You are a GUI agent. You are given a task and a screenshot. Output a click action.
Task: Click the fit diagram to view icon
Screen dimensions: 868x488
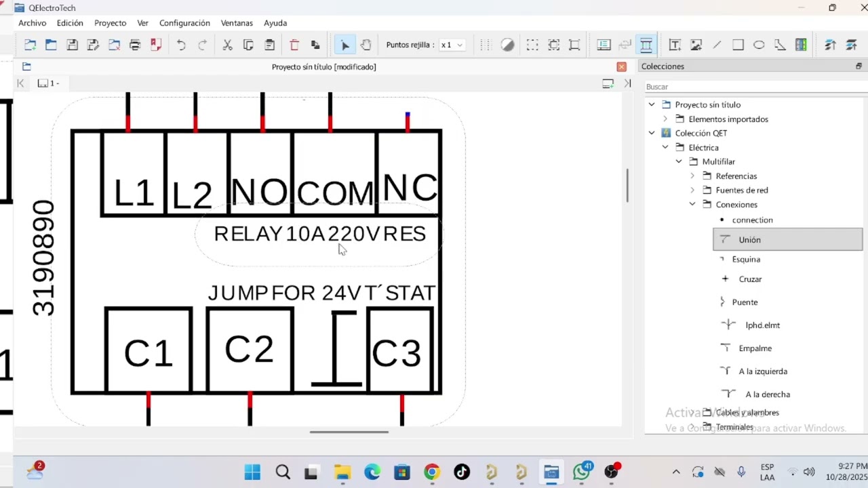[x=574, y=45]
